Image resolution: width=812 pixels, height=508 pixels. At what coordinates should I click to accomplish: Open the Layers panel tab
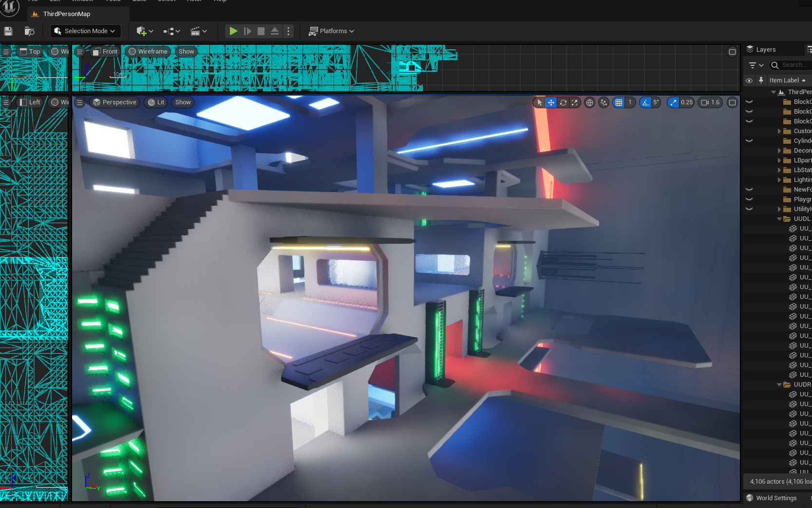765,50
